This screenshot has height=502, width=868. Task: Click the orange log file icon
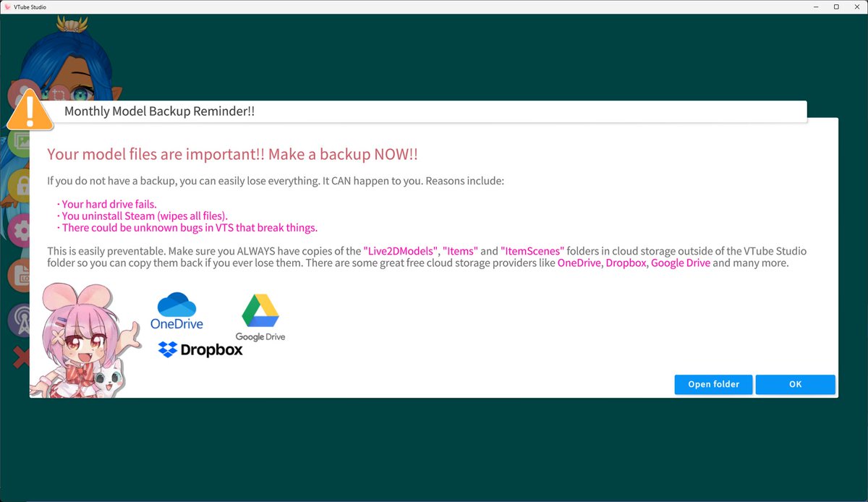click(20, 276)
